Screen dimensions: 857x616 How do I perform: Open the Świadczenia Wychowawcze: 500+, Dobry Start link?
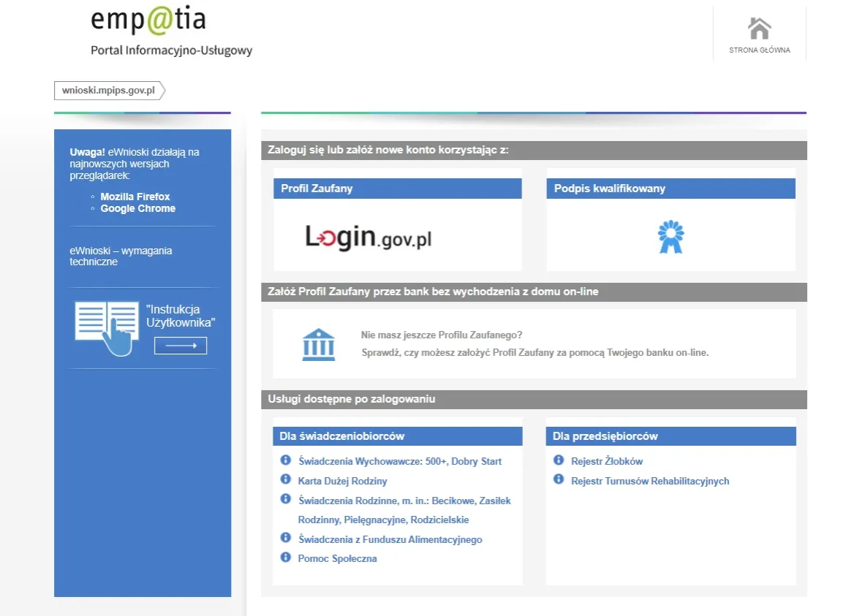[400, 462]
